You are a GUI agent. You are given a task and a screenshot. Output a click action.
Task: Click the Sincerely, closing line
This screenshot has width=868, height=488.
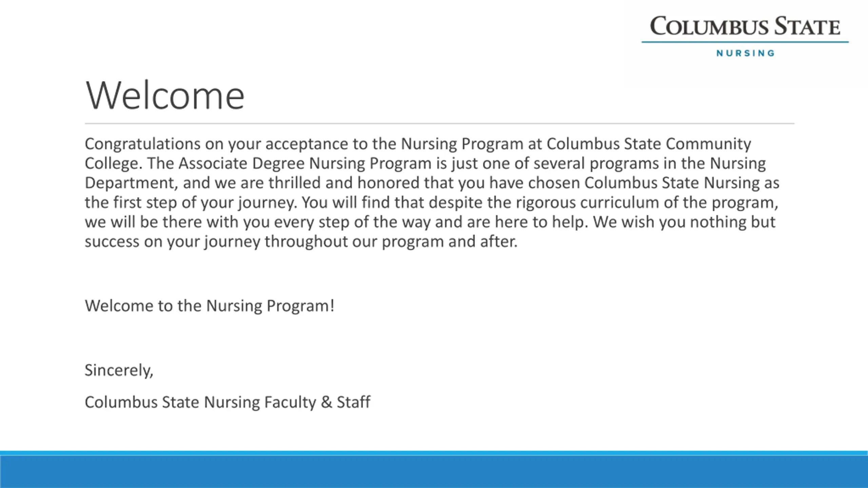119,370
